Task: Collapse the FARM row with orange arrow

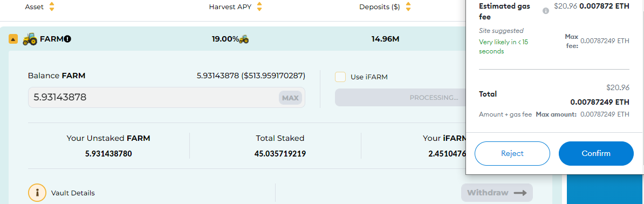Action: [x=13, y=39]
